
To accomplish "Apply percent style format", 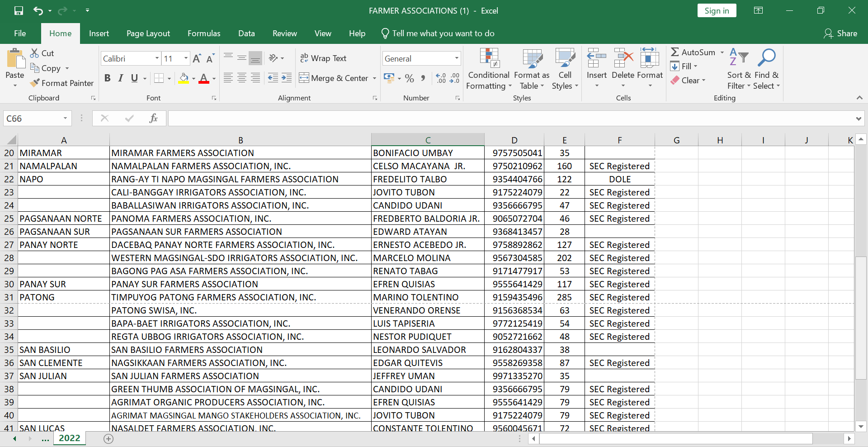I will pos(410,78).
